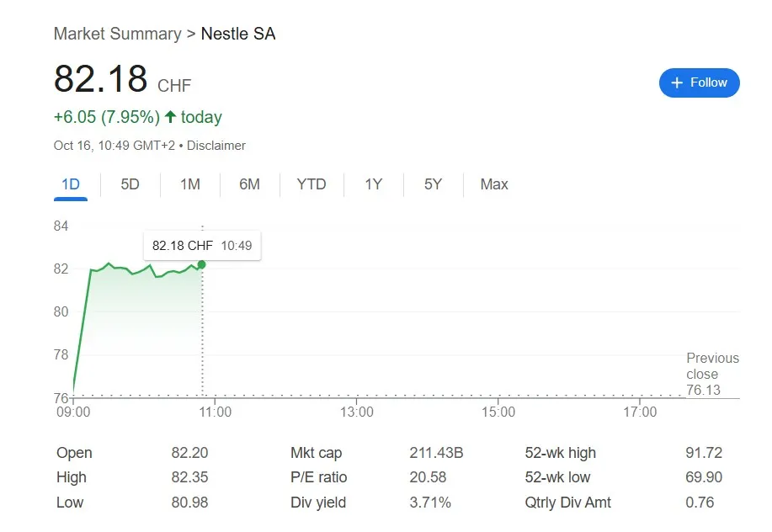Open the Disclaimer link
772x532 pixels.
click(x=216, y=146)
